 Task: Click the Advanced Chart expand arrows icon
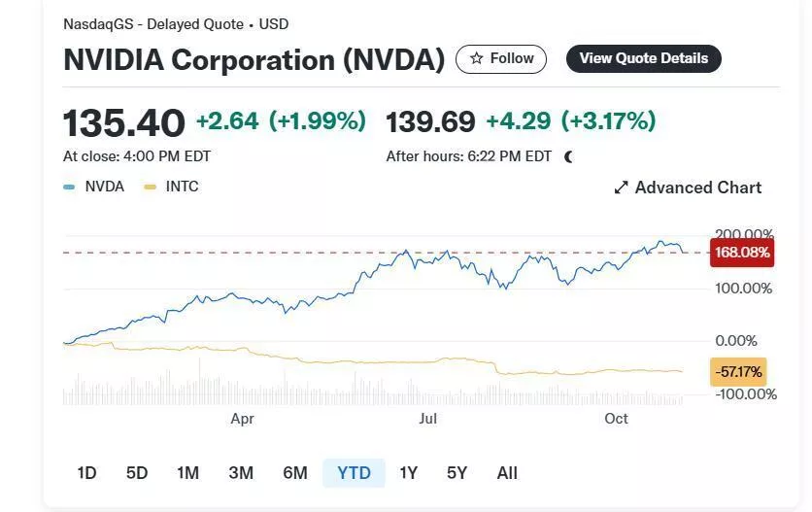pos(622,188)
